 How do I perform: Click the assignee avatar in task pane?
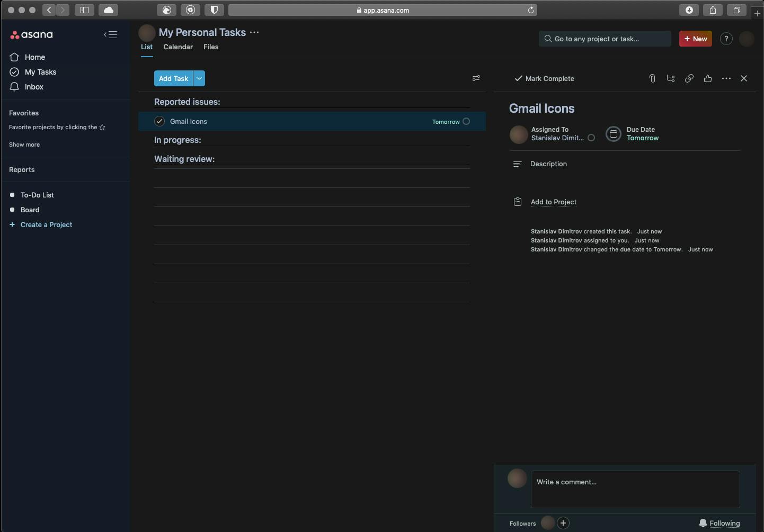(x=519, y=134)
